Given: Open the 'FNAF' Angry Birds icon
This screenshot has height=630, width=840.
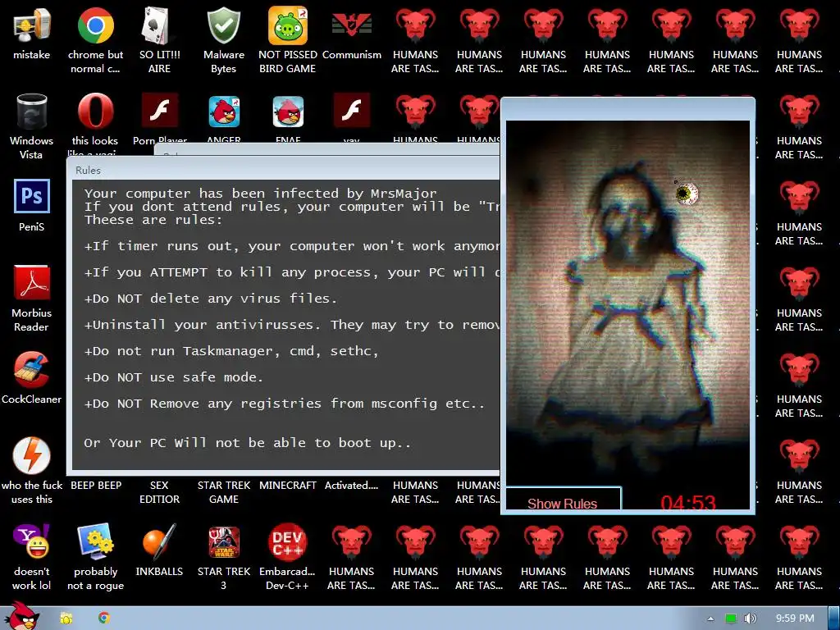Looking at the screenshot, I should click(x=288, y=112).
